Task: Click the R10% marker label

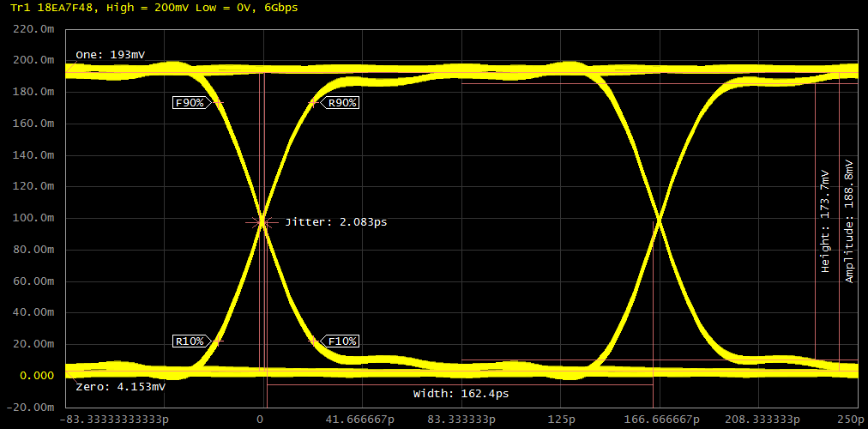Action: [x=190, y=341]
